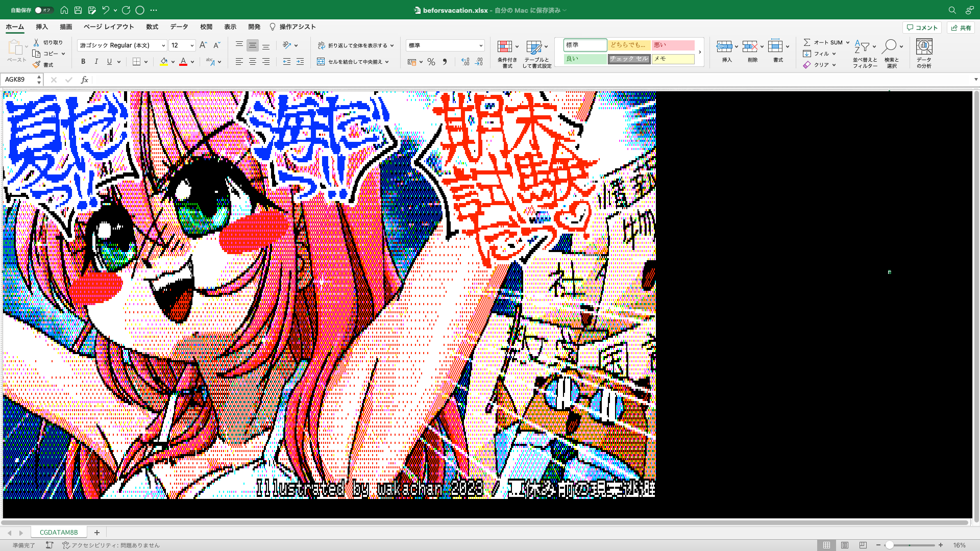Add a new sheet with plus button
The width and height of the screenshot is (980, 551).
pos(96,532)
